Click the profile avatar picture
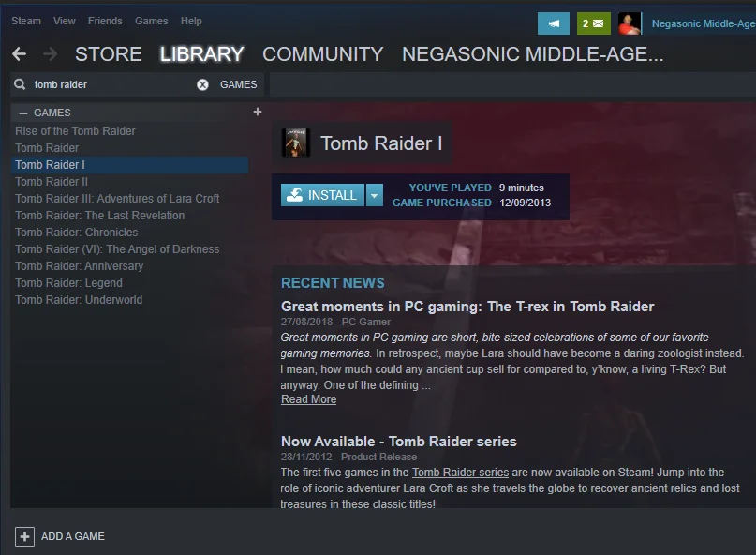The height and width of the screenshot is (555, 756). [630, 23]
